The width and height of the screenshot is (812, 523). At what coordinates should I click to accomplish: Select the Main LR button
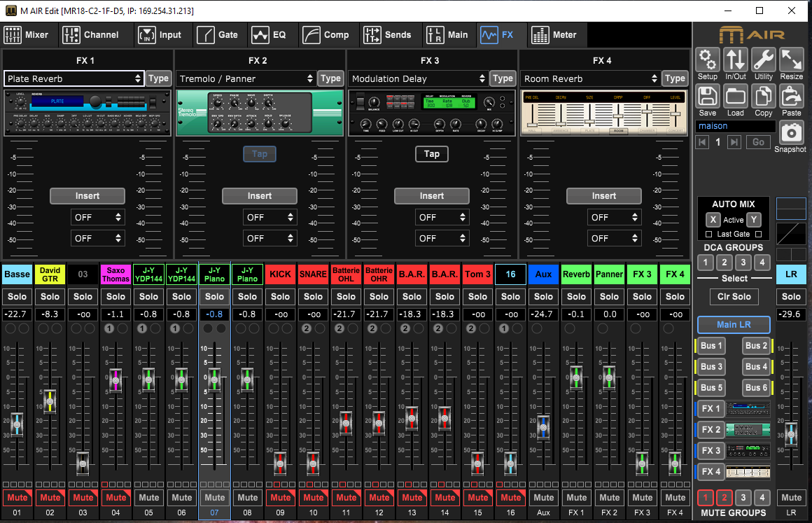[x=734, y=325]
